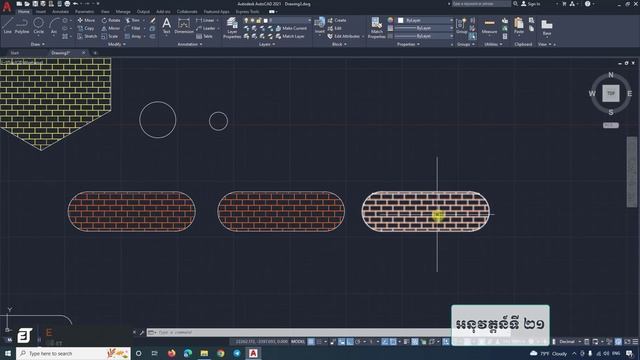Open the Parametric ribbon tab

pos(84,11)
